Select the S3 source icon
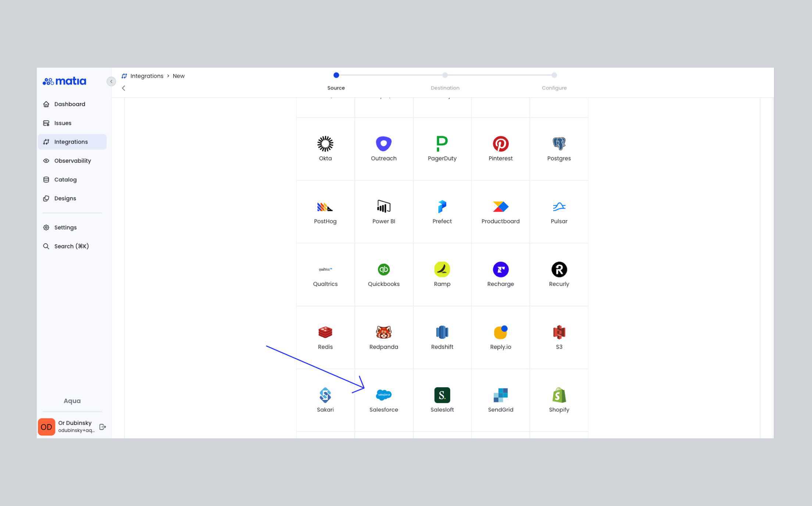This screenshot has height=506, width=812. pyautogui.click(x=559, y=337)
